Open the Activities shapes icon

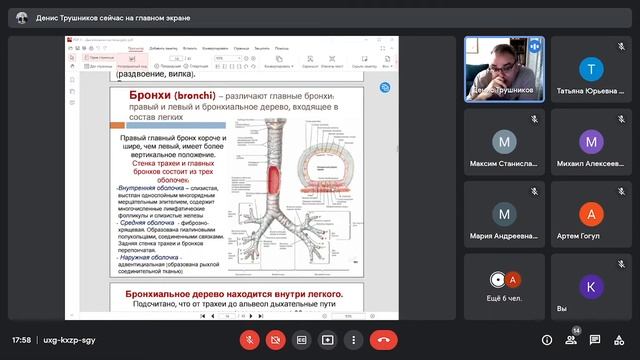[619, 340]
